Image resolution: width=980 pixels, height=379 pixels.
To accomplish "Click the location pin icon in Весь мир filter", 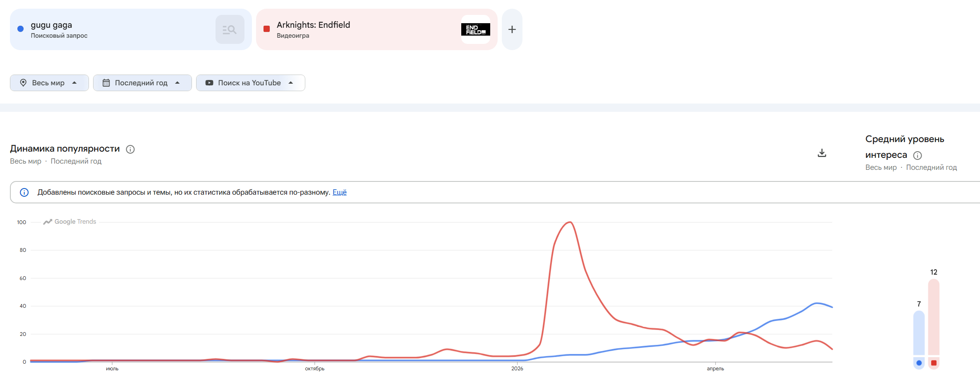I will pyautogui.click(x=24, y=83).
